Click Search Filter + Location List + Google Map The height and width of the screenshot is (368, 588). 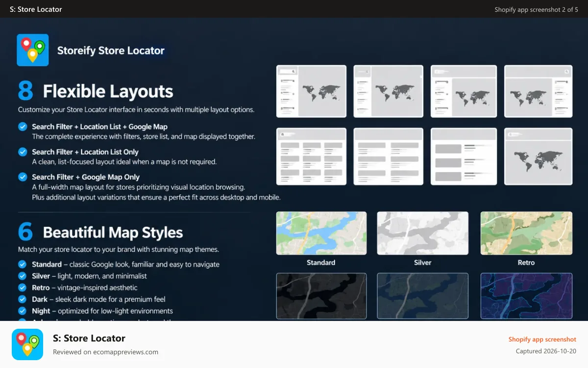100,127
